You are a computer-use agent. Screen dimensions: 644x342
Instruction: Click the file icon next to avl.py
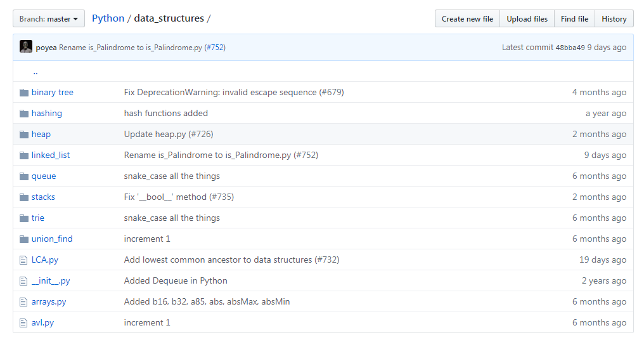point(24,323)
